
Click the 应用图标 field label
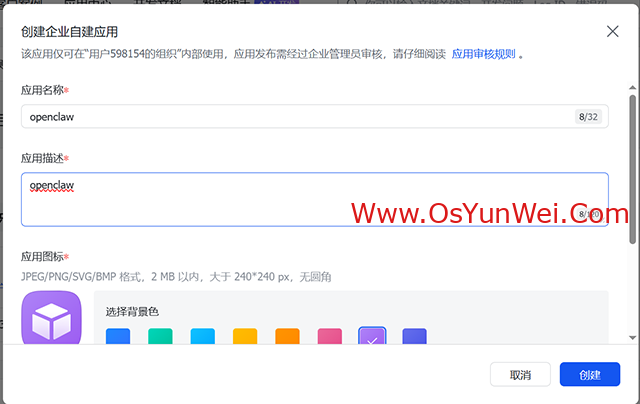tap(43, 257)
